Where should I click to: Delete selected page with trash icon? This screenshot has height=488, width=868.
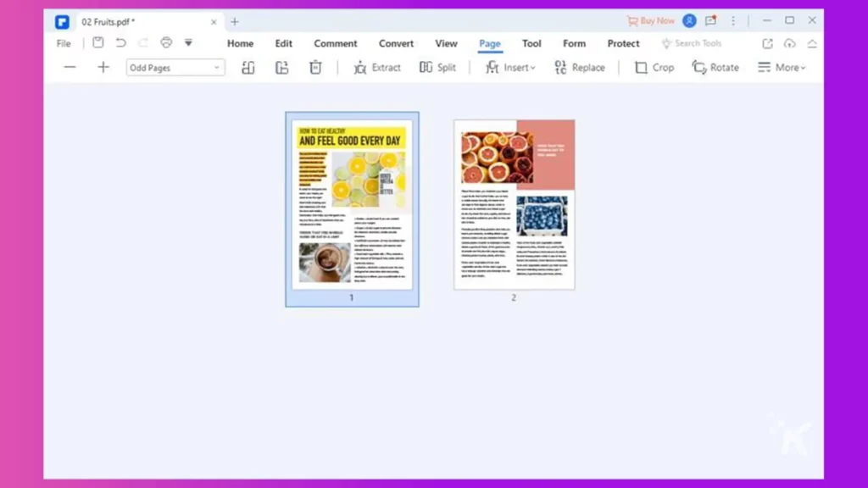pos(315,68)
